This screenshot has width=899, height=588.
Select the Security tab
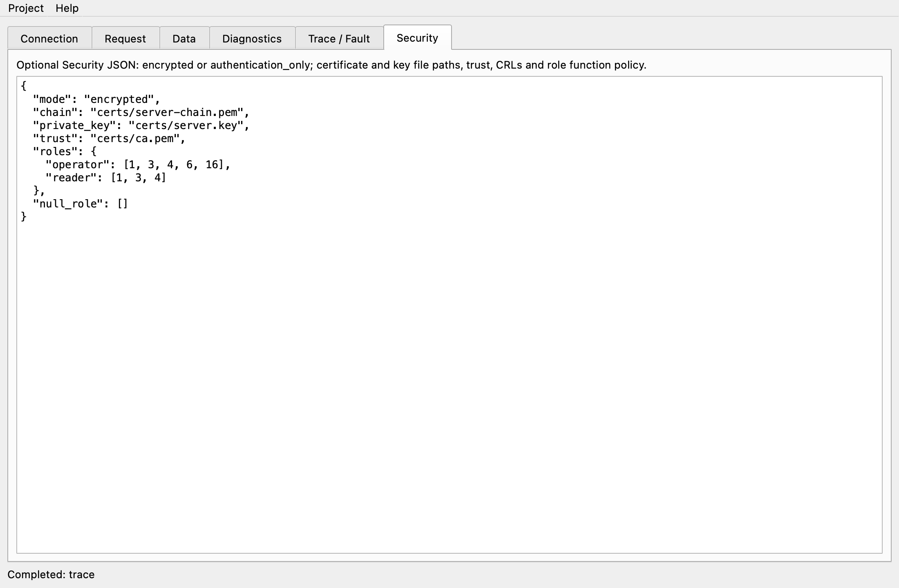[417, 38]
